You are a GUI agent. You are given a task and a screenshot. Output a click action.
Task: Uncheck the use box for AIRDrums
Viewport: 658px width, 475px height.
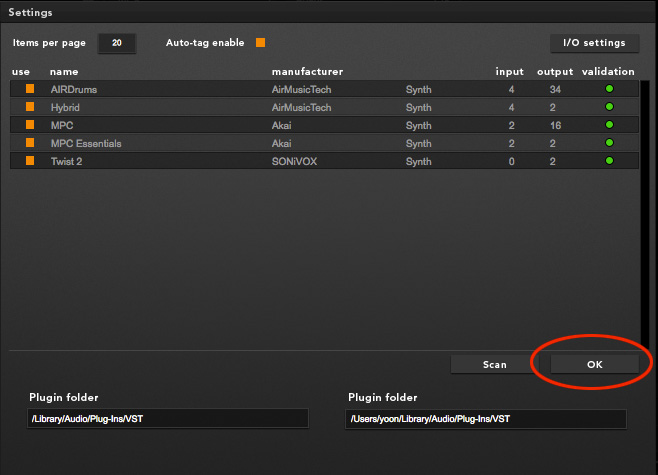click(30, 89)
